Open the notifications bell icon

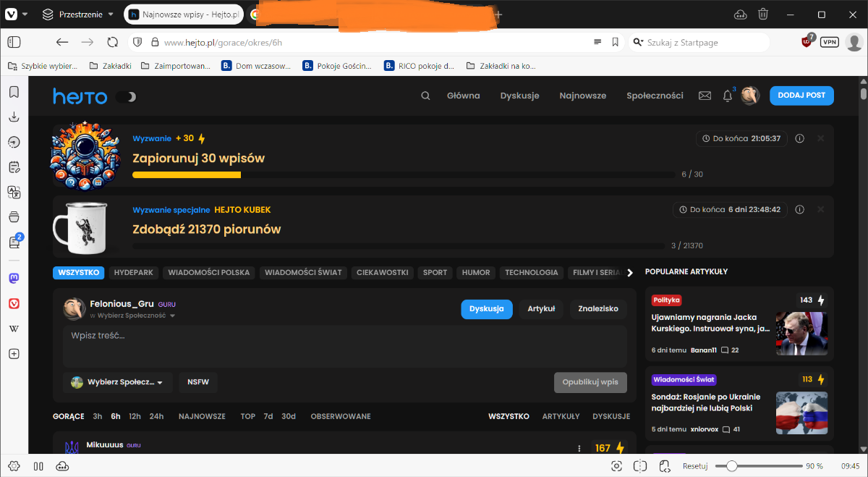[728, 96]
